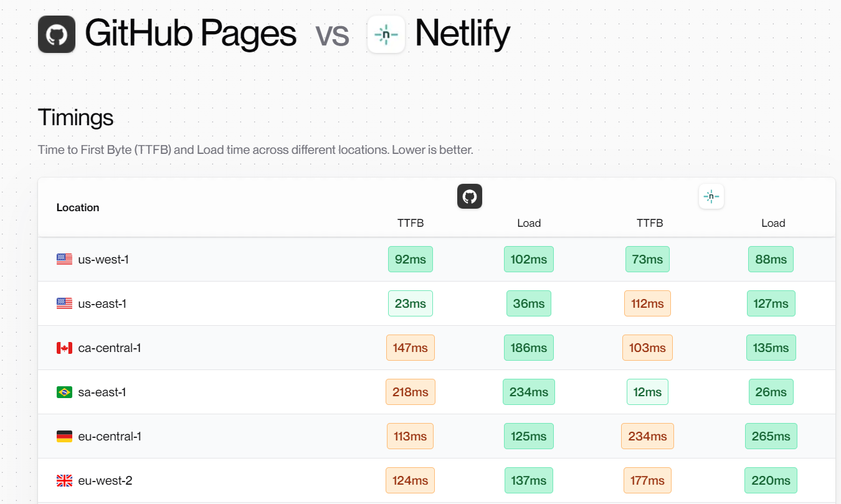This screenshot has width=841, height=504.
Task: Click the large Netlify logo in the title
Action: pyautogui.click(x=386, y=34)
